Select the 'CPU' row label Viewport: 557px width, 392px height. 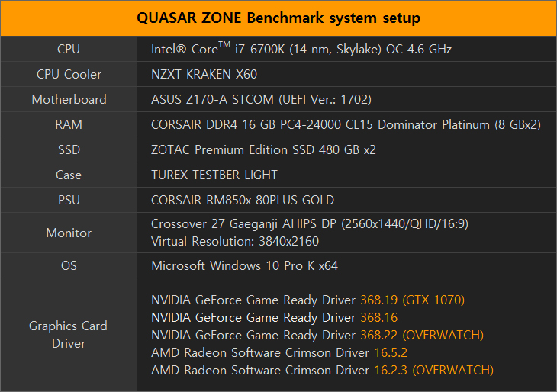(x=69, y=49)
